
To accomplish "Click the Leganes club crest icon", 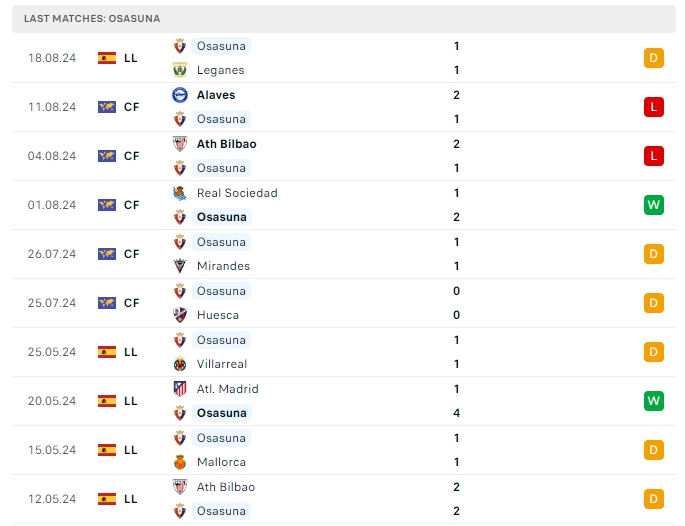I will [x=180, y=70].
